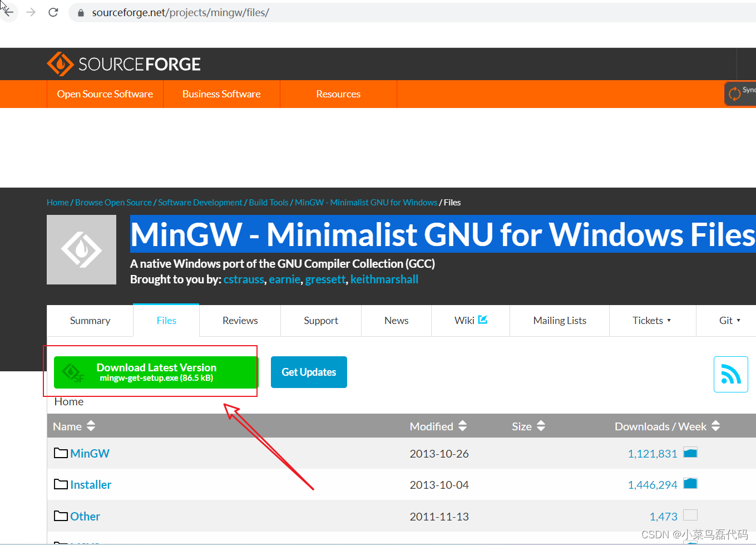Sort files by Name arrows

(x=91, y=426)
